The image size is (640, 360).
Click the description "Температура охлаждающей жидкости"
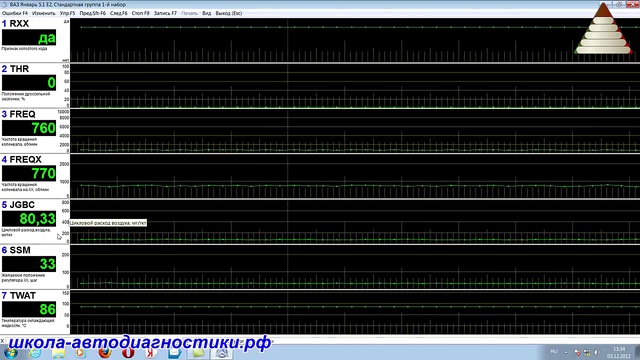pos(28,323)
